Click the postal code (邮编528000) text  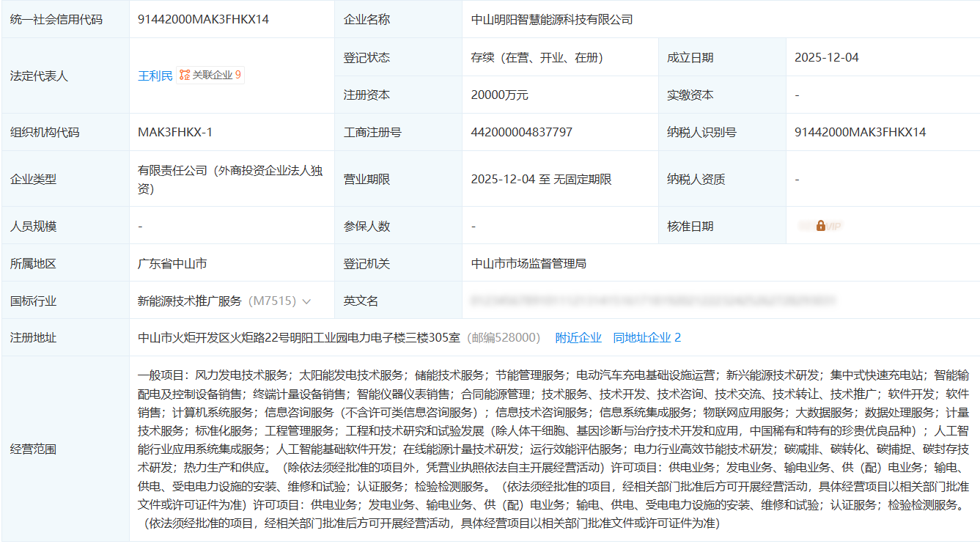click(x=503, y=337)
